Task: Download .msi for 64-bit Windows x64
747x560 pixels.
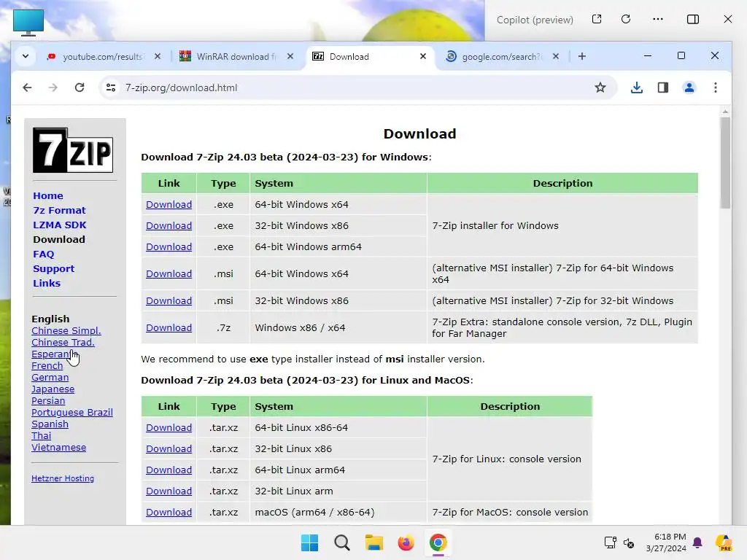Action: pos(169,274)
